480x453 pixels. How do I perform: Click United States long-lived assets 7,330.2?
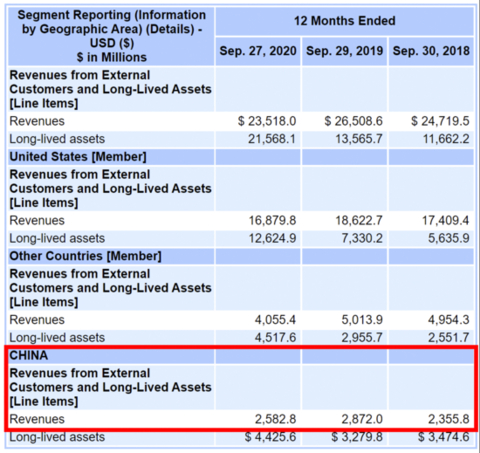pyautogui.click(x=362, y=238)
